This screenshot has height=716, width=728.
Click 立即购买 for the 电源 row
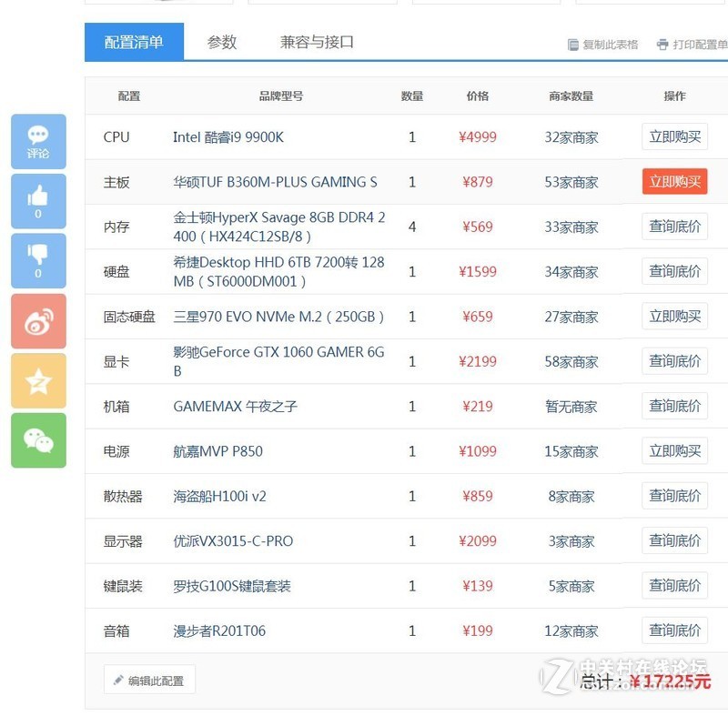pyautogui.click(x=674, y=450)
